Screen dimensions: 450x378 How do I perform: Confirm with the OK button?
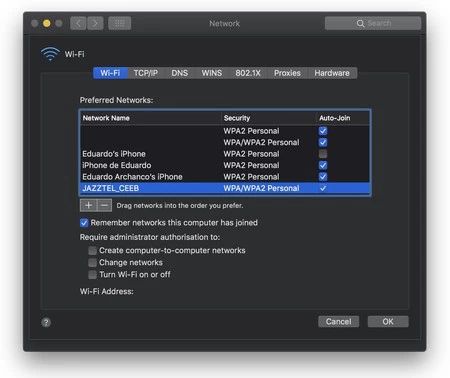point(388,322)
